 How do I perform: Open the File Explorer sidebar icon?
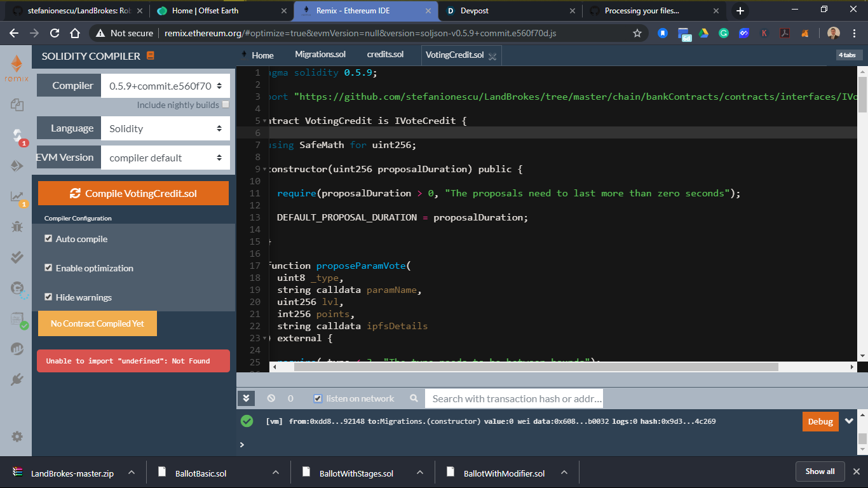coord(17,104)
